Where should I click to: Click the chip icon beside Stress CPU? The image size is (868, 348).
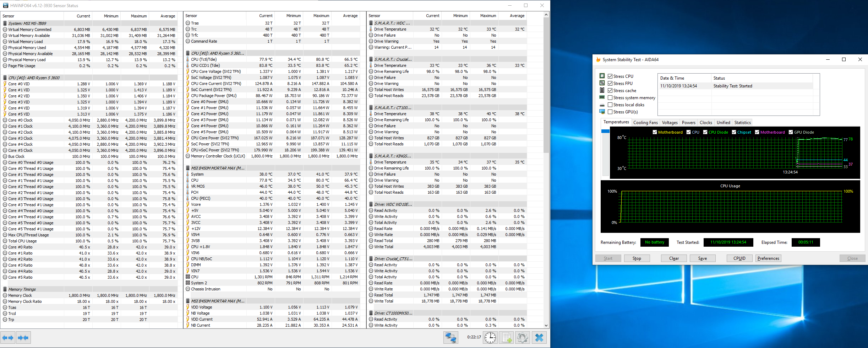coord(602,76)
